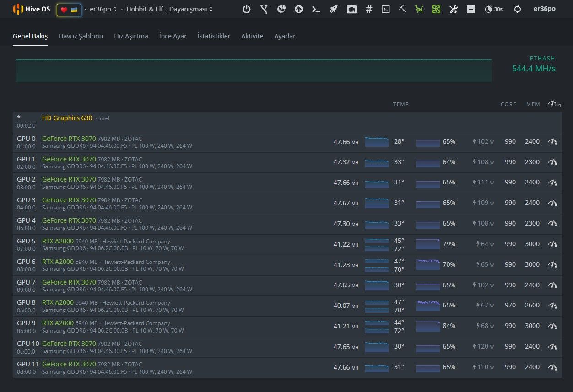Screen dimensions: 573x392
Task: Switch to the Aktivite tab
Action: pos(252,36)
